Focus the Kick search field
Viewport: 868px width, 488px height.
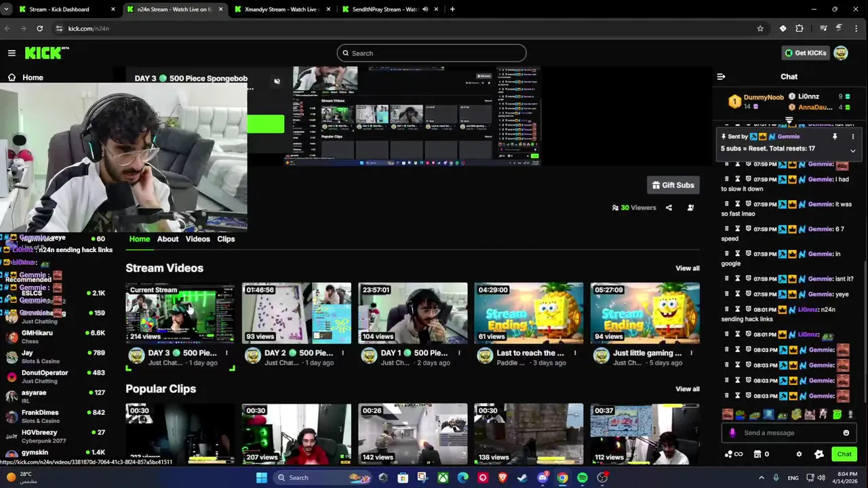(x=431, y=53)
